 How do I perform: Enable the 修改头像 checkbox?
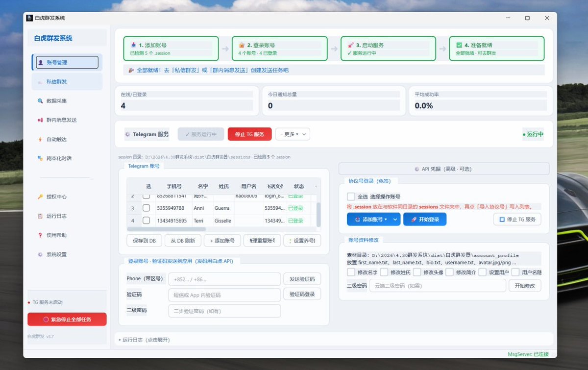[417, 272]
